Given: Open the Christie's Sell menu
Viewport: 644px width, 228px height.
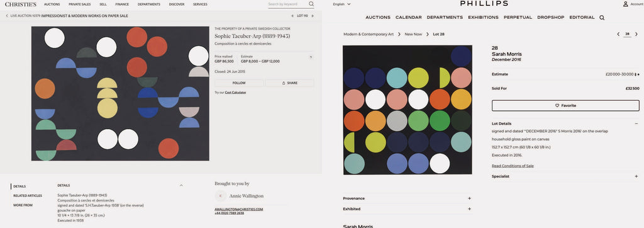Looking at the screenshot, I should point(103,4).
